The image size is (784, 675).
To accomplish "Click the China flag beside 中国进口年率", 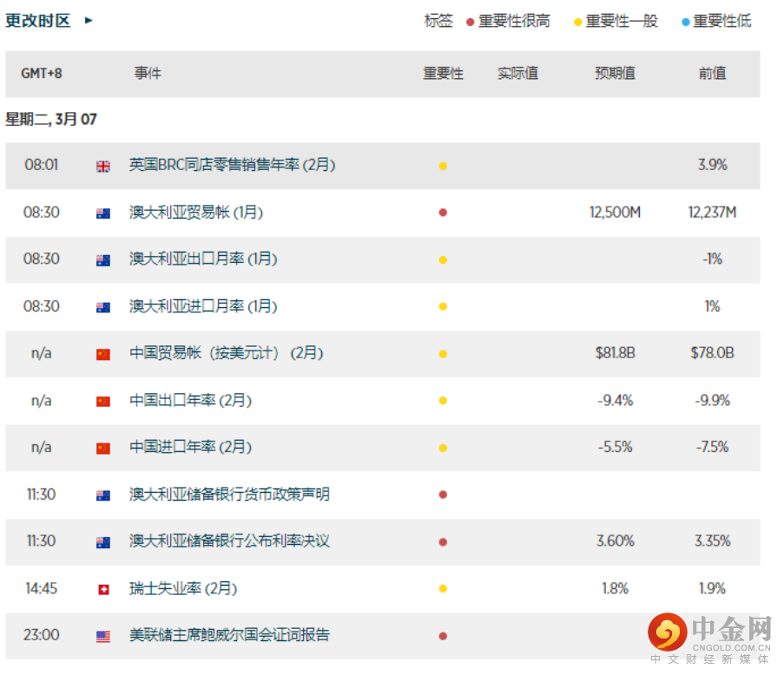I will 103,449.
